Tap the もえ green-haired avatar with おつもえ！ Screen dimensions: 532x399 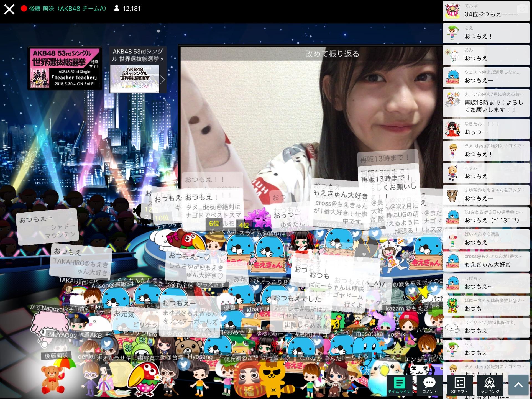[453, 33]
